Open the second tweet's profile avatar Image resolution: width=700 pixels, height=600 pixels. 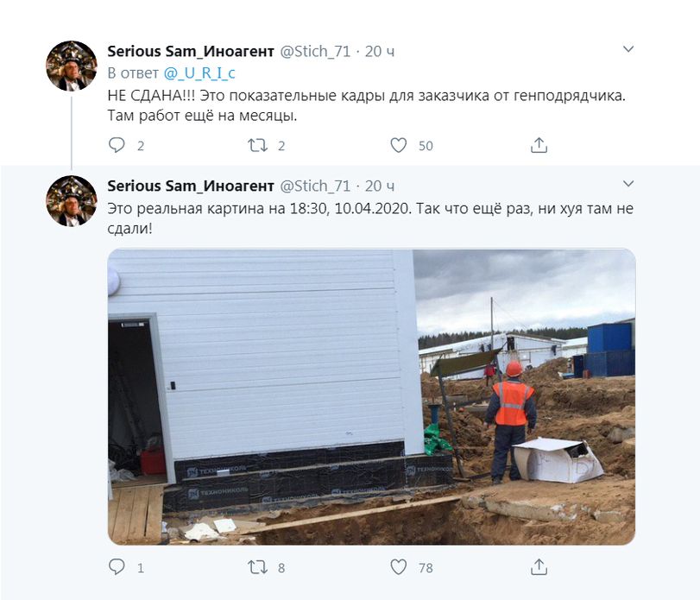(x=72, y=201)
